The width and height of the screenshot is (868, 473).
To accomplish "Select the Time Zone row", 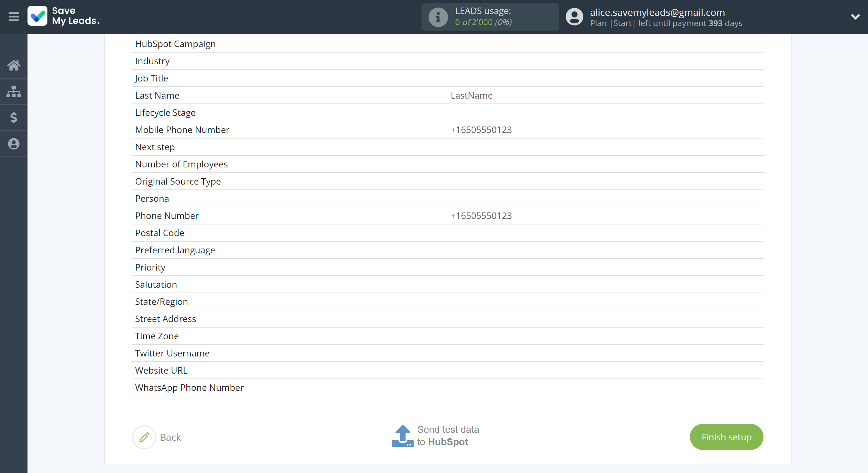I will (448, 336).
